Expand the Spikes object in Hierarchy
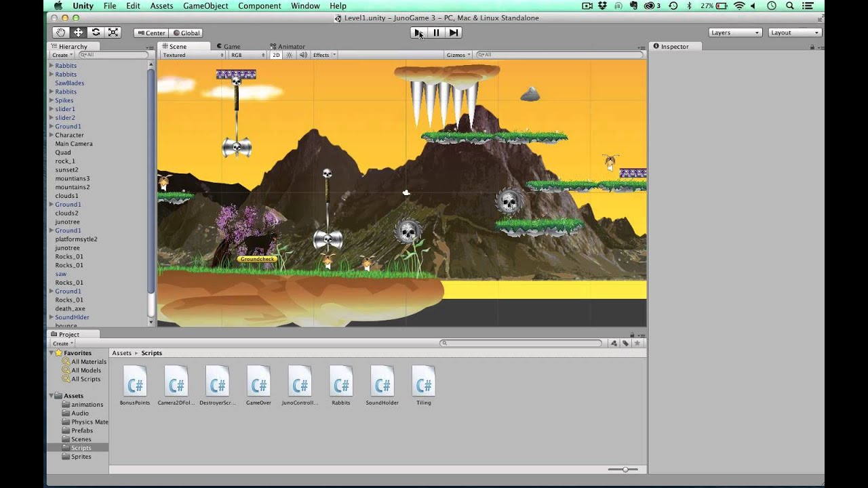Viewport: 868px width, 488px height. click(51, 100)
